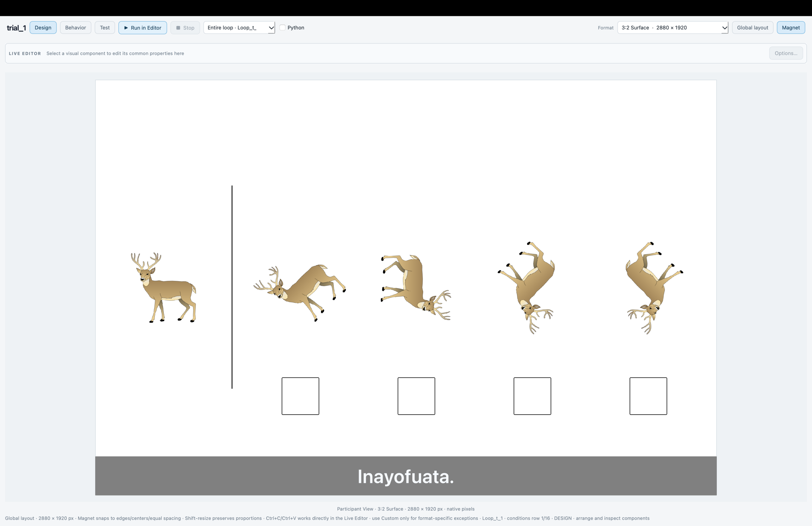Click the fourth empty answer box
Viewport: 812px width, 526px height.
[649, 396]
